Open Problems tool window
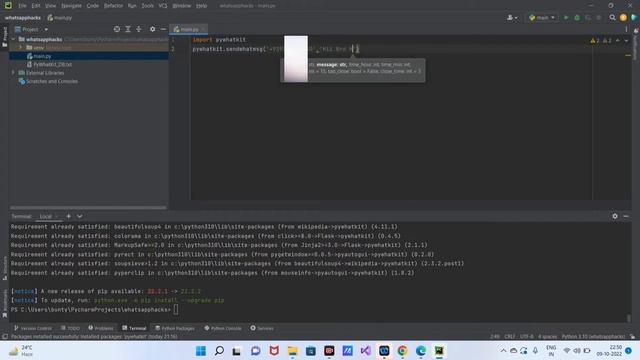 (x=101, y=328)
